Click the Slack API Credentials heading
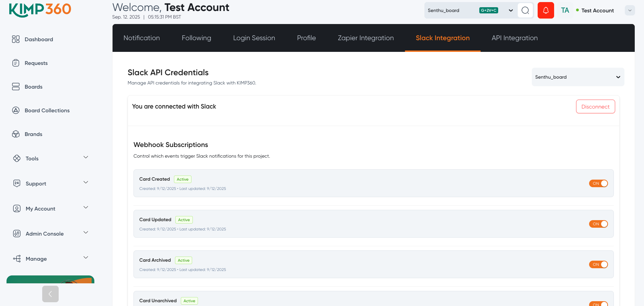This screenshot has height=306, width=644. click(168, 72)
